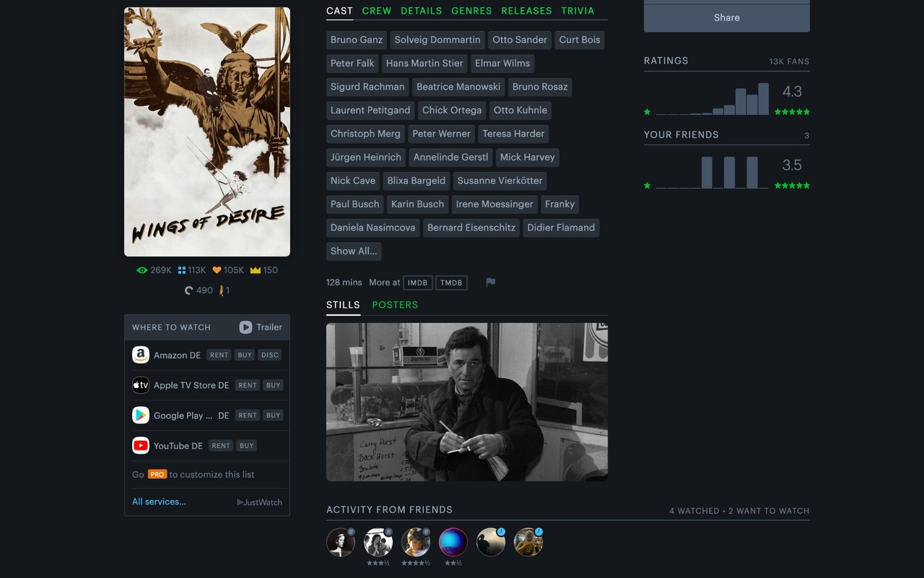Click the tallest bar in RATINGS histogram
This screenshot has width=924, height=578.
(764, 99)
